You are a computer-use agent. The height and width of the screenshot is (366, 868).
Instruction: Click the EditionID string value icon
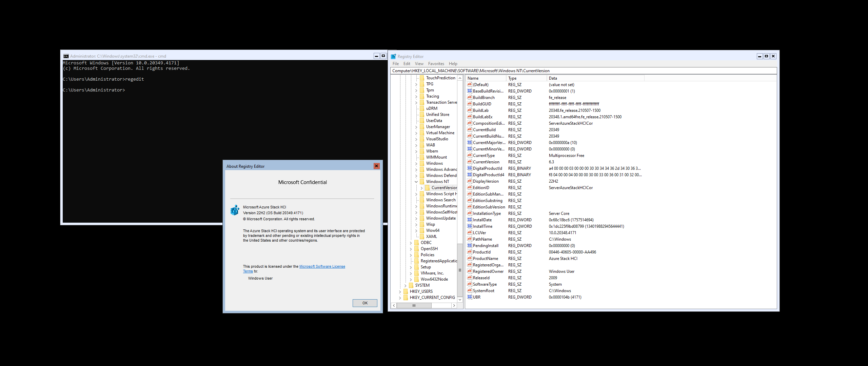[469, 188]
